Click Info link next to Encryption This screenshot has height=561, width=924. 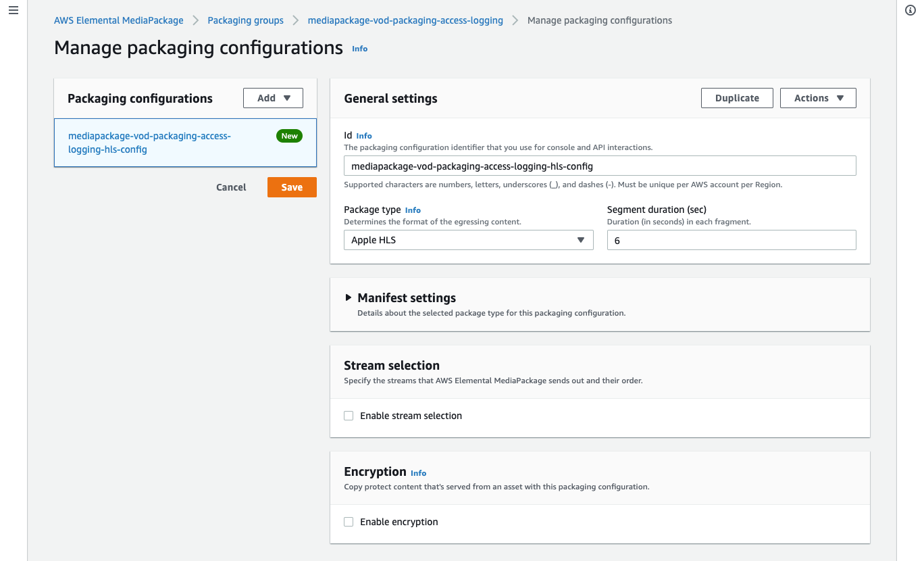pos(419,473)
